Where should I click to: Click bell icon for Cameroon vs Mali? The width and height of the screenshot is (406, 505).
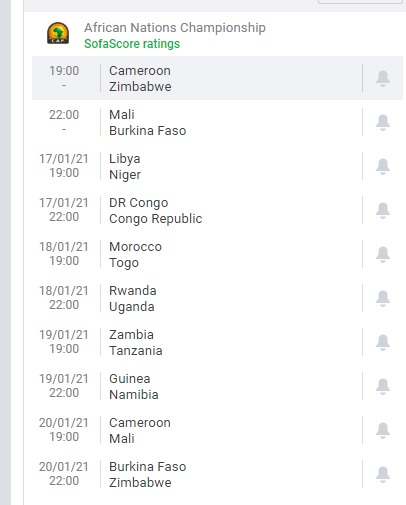383,431
